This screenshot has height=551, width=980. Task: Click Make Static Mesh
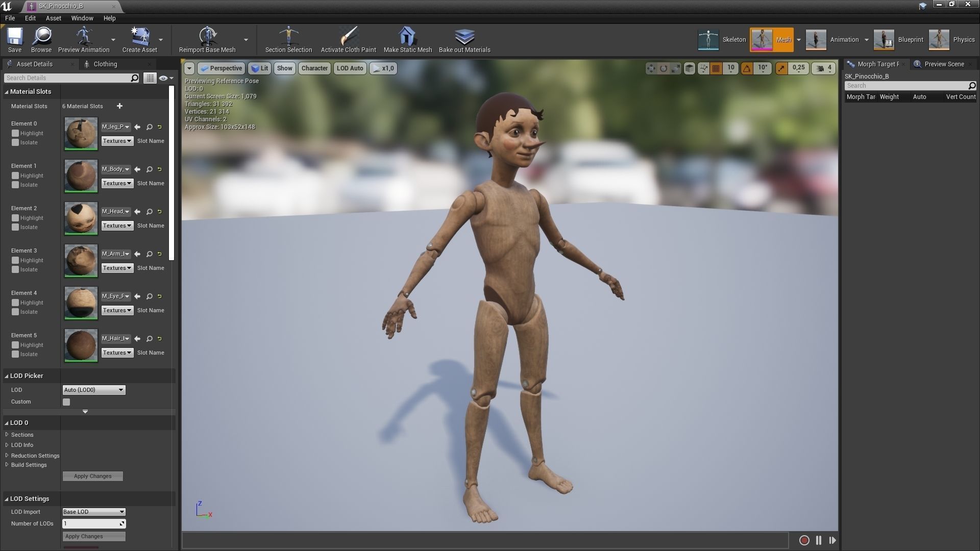point(407,40)
